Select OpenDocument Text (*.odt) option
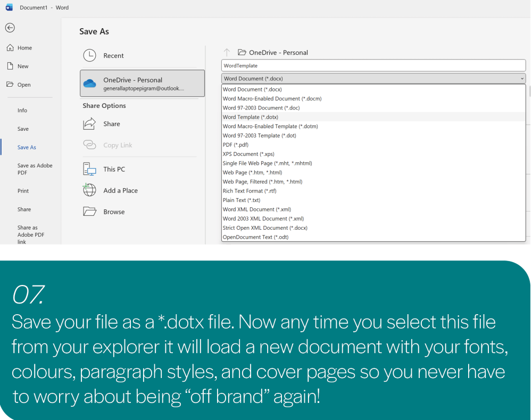532x420 pixels. coord(373,237)
